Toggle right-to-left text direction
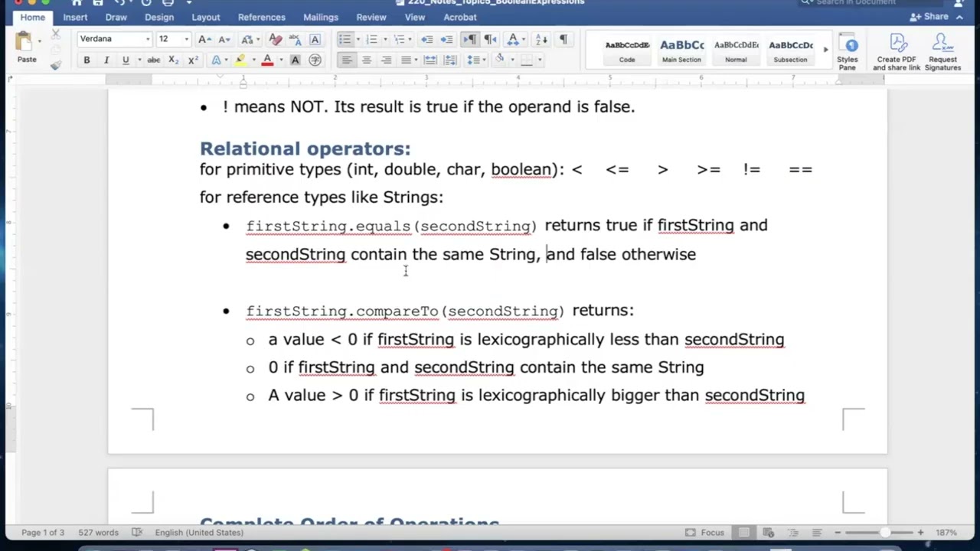The width and height of the screenshot is (980, 551). (x=490, y=39)
